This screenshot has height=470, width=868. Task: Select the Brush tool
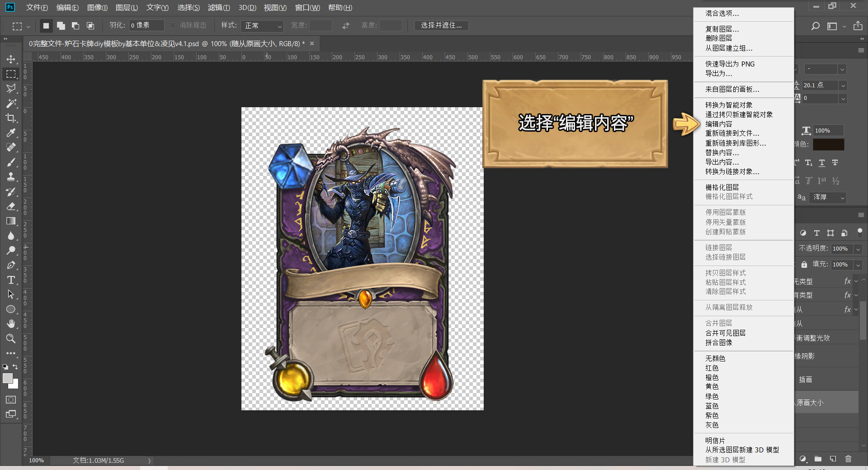(11, 162)
